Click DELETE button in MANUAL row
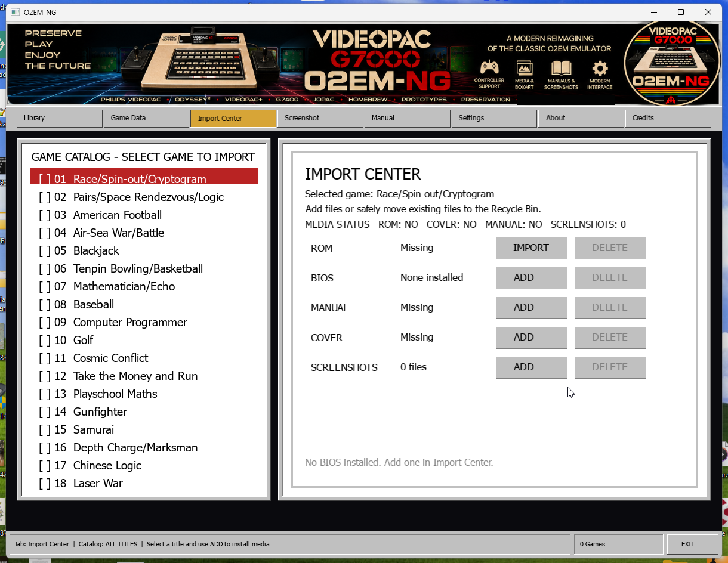 (x=610, y=307)
